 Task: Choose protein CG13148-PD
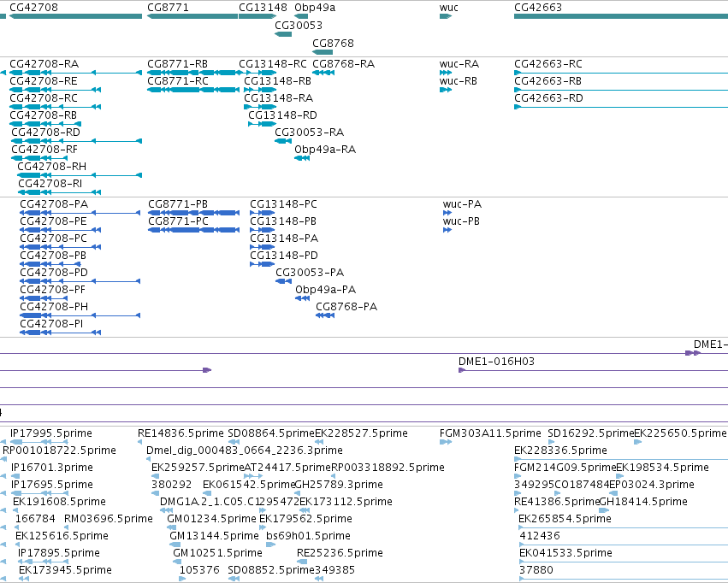[284, 256]
